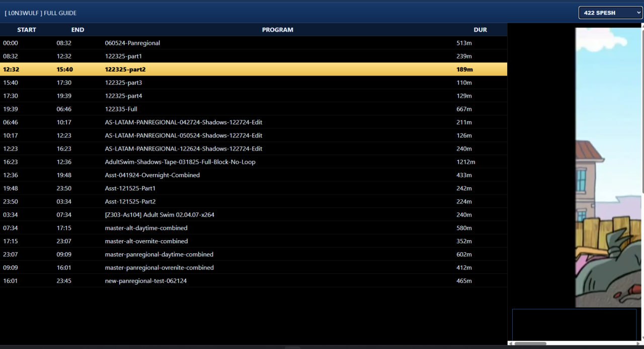Viewport: 644px width, 349px height.
Task: Choose the 122325-part3 program
Action: 123,83
